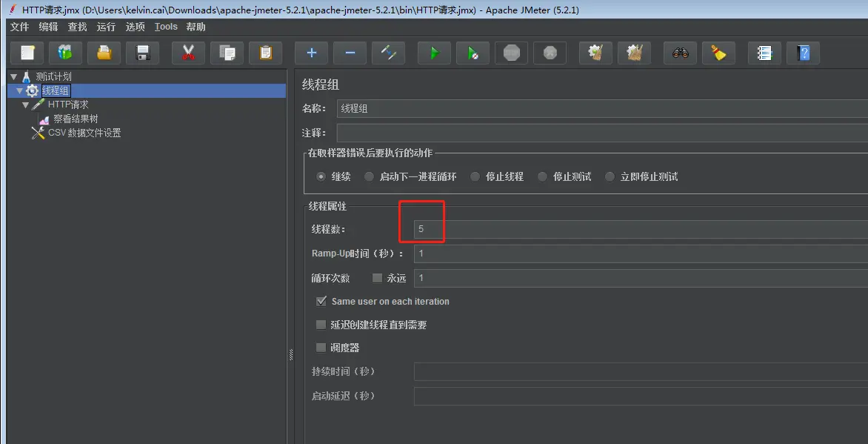
Task: Select the 线程组 tree item
Action: tap(56, 90)
